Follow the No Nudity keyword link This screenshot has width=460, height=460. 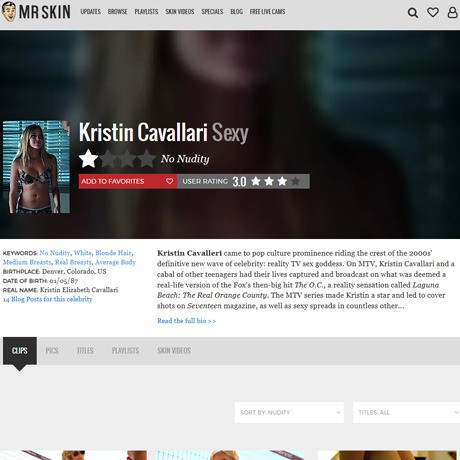(55, 253)
